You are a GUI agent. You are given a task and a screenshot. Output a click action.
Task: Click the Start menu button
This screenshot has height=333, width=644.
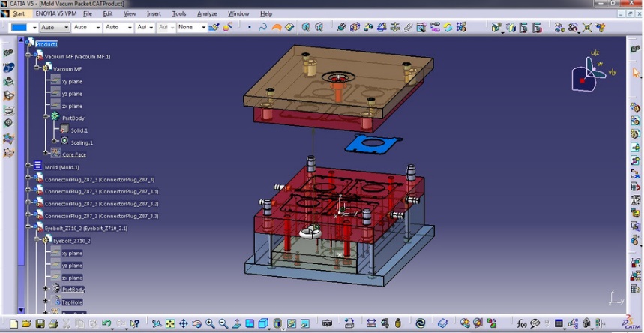tap(19, 13)
